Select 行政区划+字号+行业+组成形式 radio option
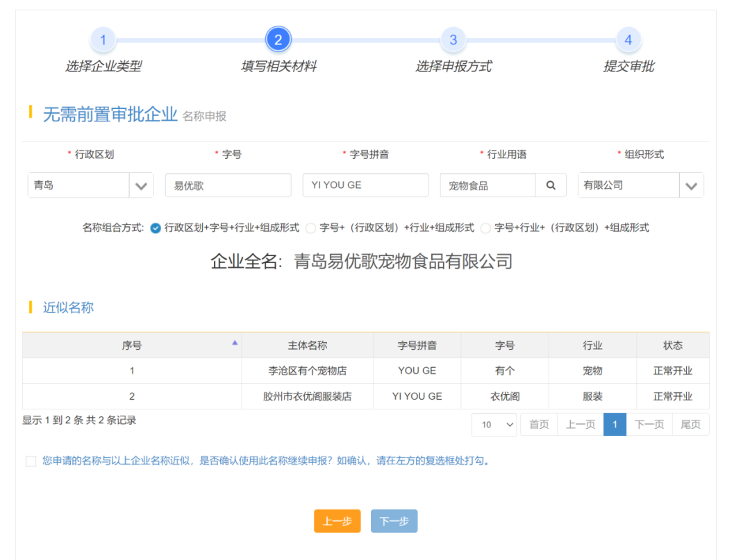The width and height of the screenshot is (750, 560). [155, 228]
